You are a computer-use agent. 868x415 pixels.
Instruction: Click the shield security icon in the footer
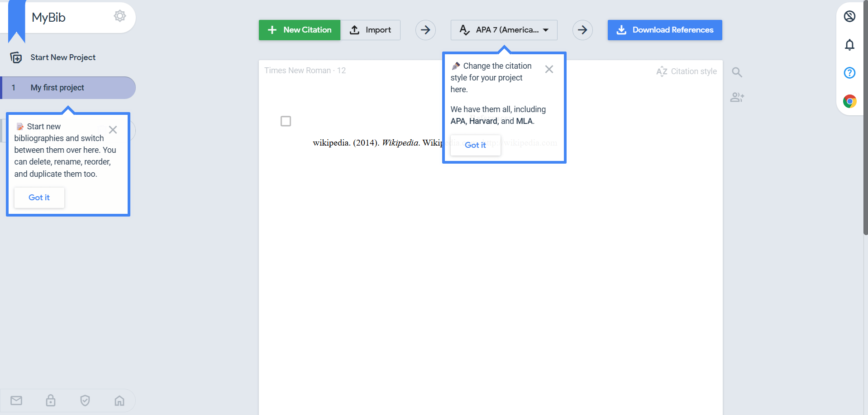85,401
